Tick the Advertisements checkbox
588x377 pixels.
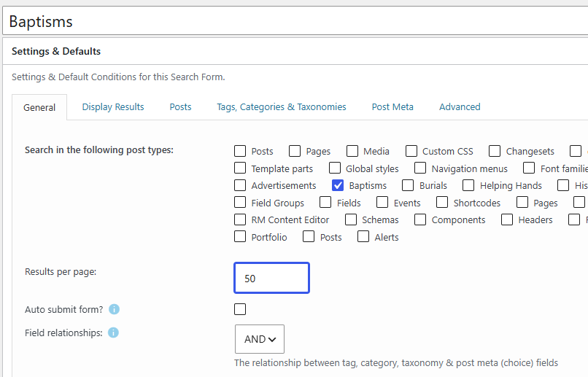pyautogui.click(x=240, y=185)
